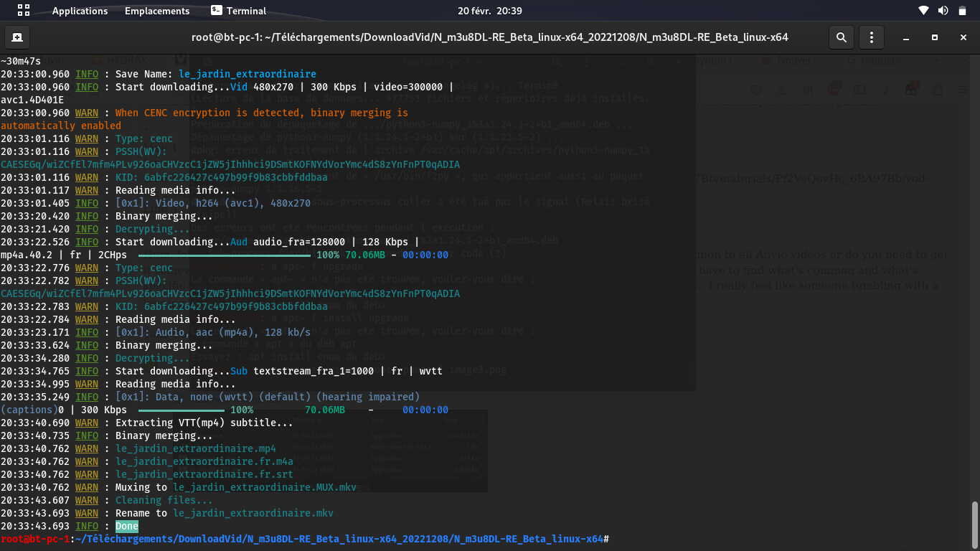
Task: Open the date and clock calendar panel
Action: point(489,11)
